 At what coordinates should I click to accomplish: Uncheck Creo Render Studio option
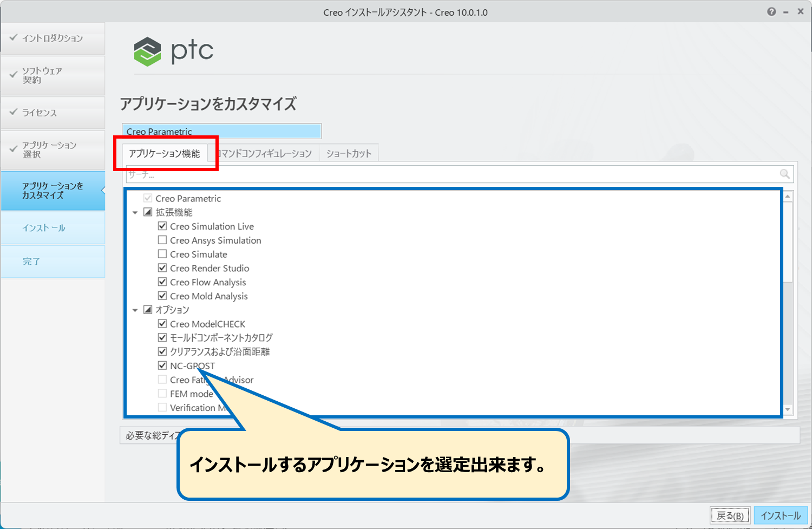coord(162,268)
